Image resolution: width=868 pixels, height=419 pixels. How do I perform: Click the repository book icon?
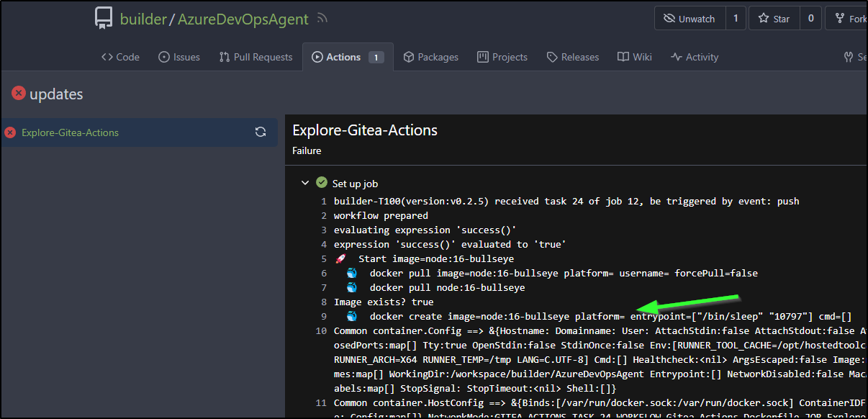(104, 18)
